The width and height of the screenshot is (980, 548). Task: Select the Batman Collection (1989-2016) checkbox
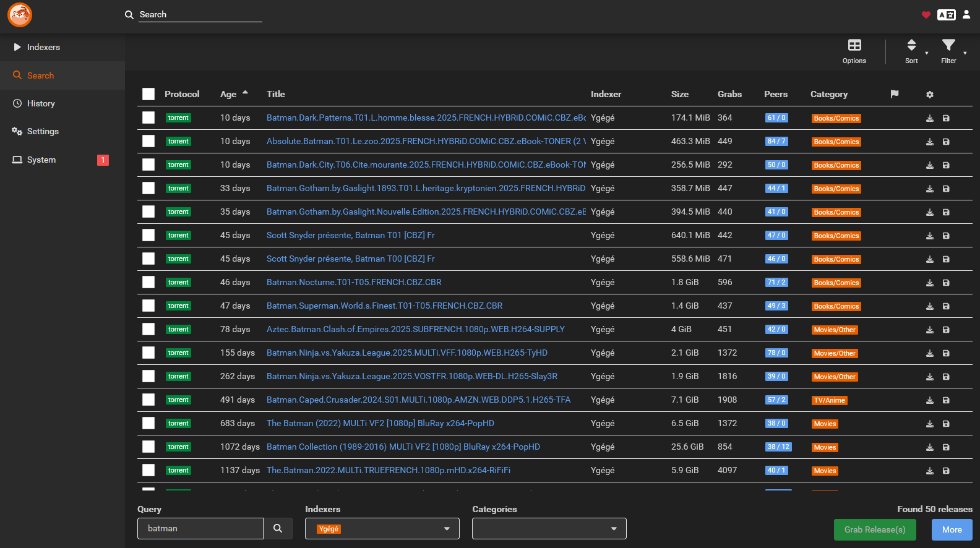(148, 447)
